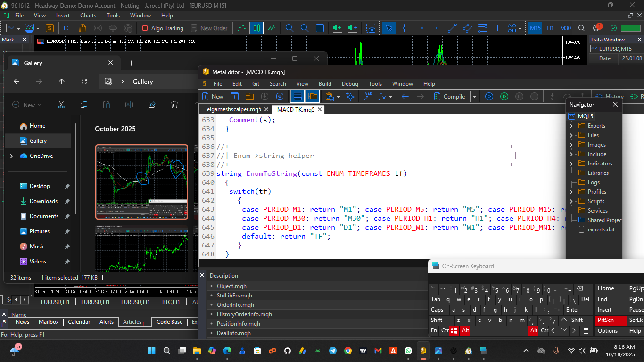The image size is (644, 362).
Task: Click the Open folder icon in MetaEditor toolbar
Action: click(249, 97)
